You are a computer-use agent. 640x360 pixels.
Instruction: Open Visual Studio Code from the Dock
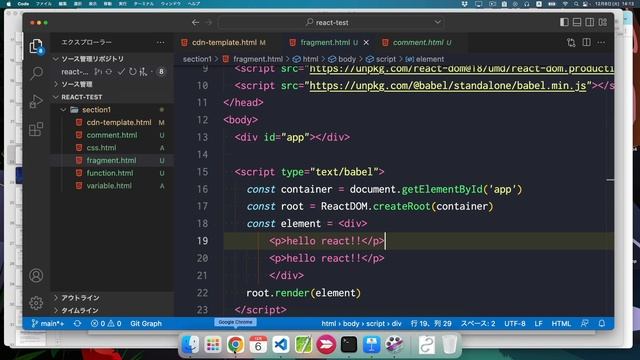coord(281,345)
